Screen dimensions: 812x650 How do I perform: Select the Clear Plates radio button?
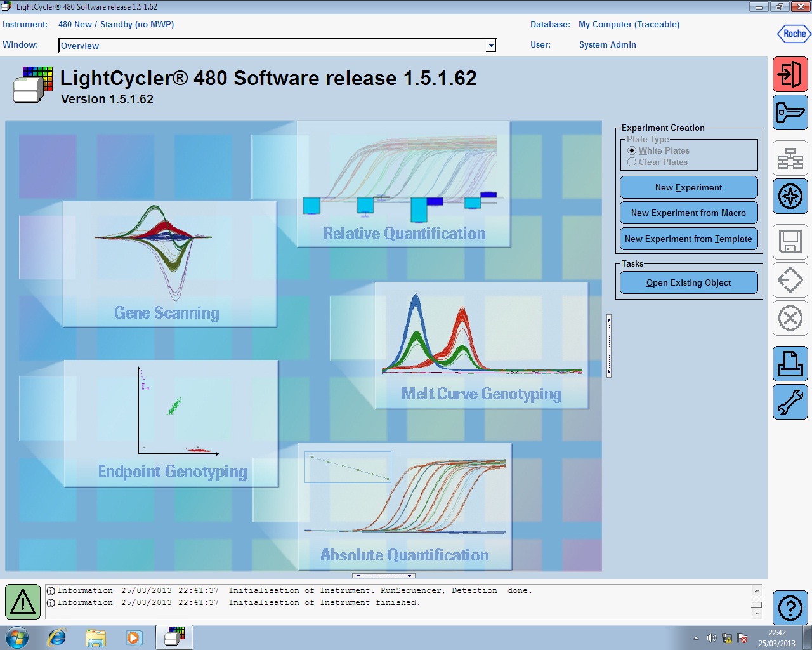[x=632, y=162]
